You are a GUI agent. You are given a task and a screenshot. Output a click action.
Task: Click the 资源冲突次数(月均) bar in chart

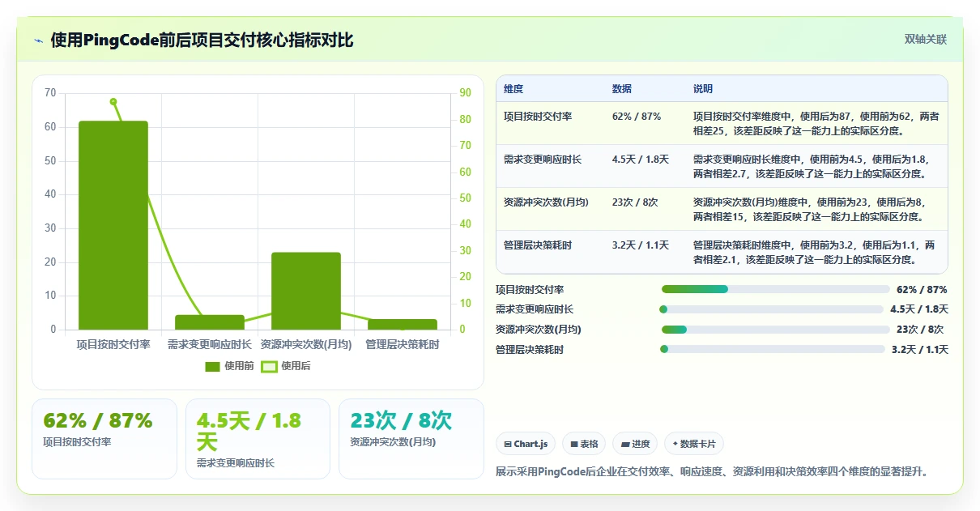point(306,291)
